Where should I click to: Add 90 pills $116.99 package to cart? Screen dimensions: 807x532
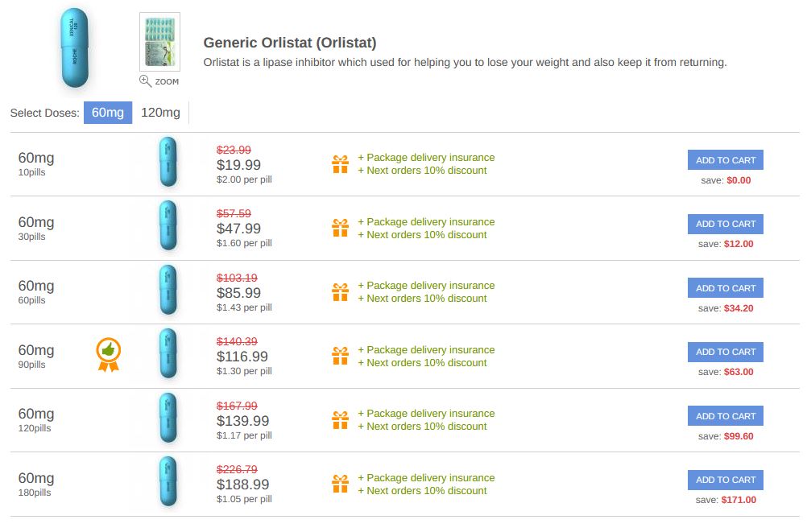[725, 352]
